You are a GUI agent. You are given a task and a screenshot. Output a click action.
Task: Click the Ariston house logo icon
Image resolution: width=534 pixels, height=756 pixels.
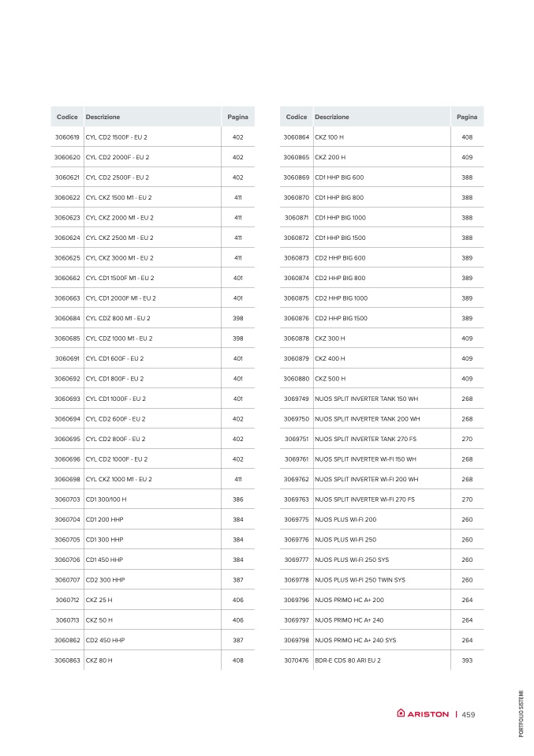coord(401,713)
